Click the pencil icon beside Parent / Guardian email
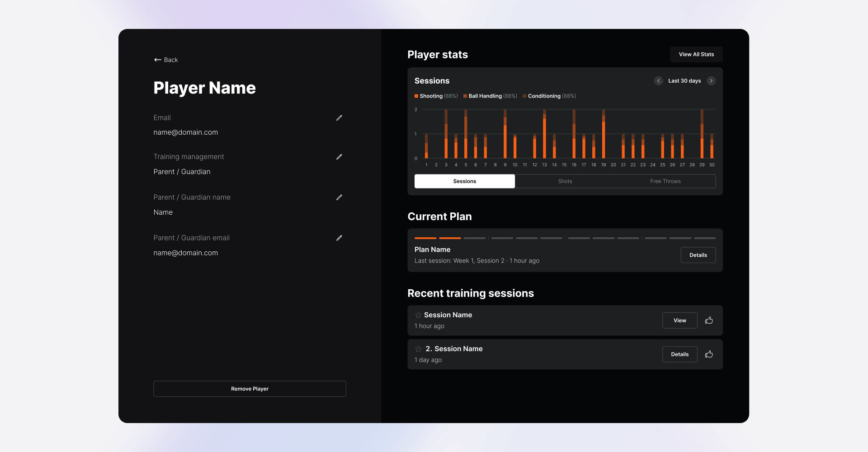This screenshot has width=868, height=452. coord(340,238)
